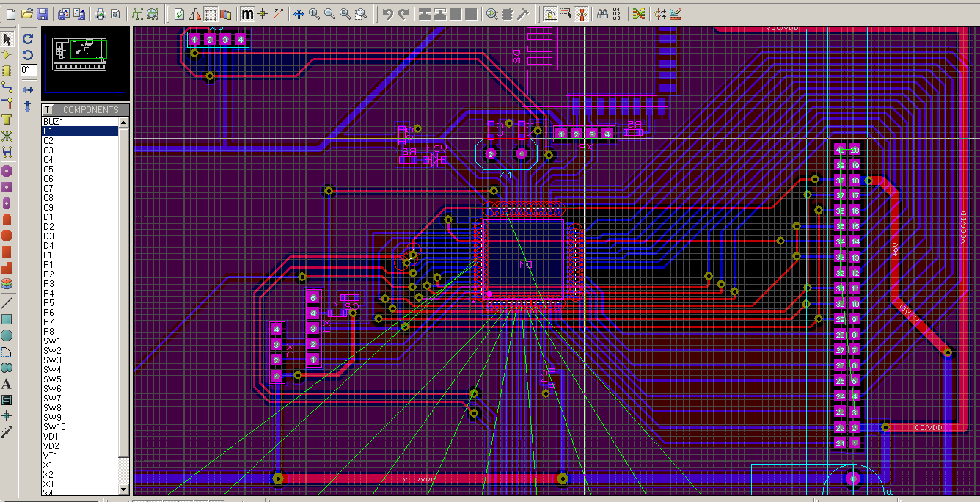Open the binoculars search tool
980x502 pixels.
pyautogui.click(x=602, y=14)
